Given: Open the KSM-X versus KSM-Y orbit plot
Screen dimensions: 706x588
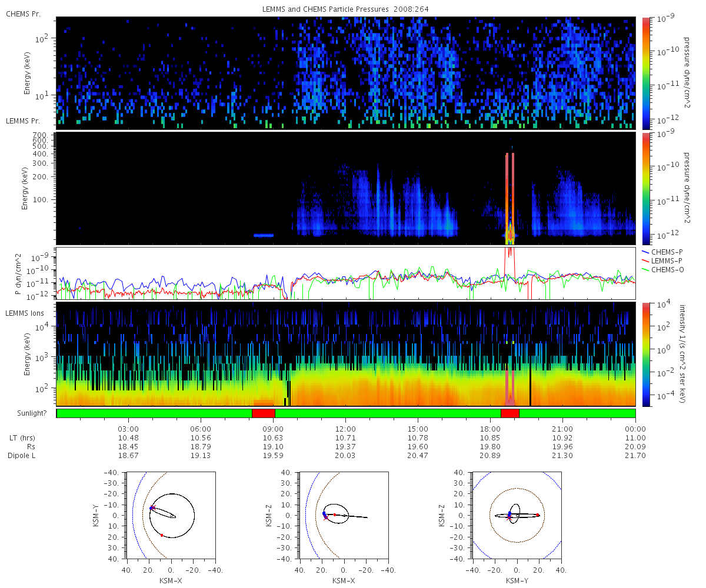Looking at the screenshot, I should (171, 516).
